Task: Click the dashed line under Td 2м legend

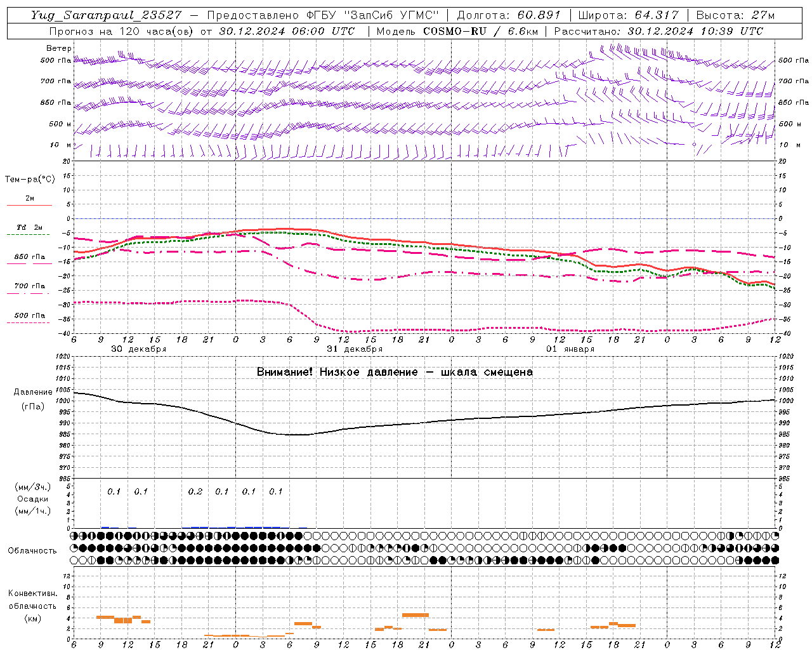Action: tap(29, 235)
